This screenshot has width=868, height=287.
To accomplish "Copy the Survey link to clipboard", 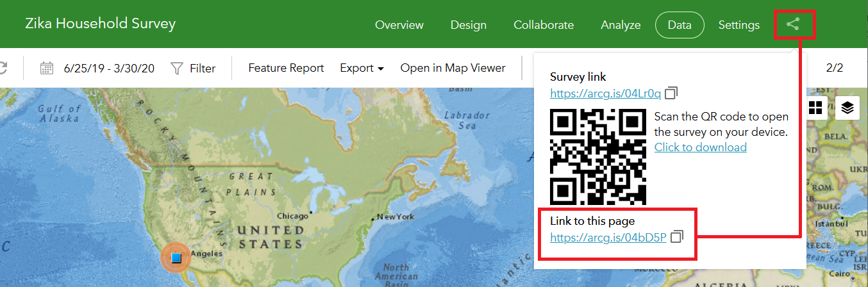I will pos(671,94).
